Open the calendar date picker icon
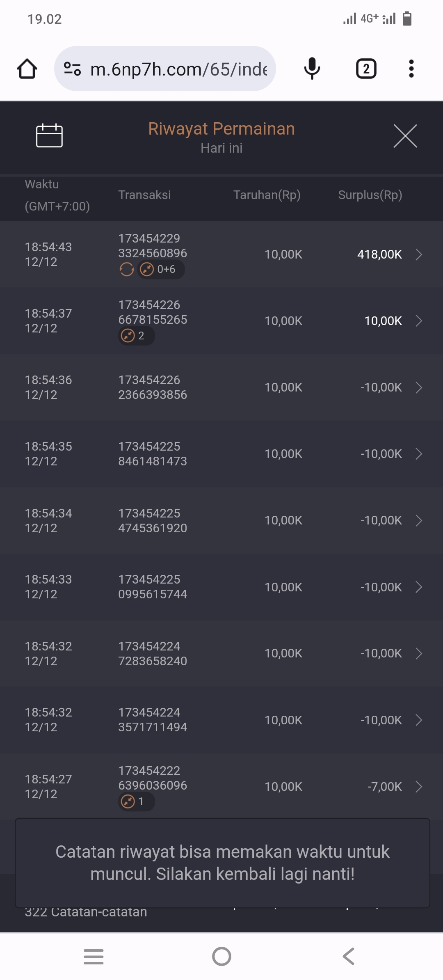 pyautogui.click(x=49, y=135)
